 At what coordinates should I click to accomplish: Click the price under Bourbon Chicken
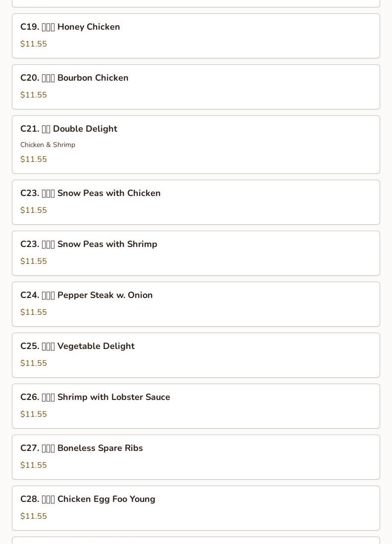click(x=34, y=95)
